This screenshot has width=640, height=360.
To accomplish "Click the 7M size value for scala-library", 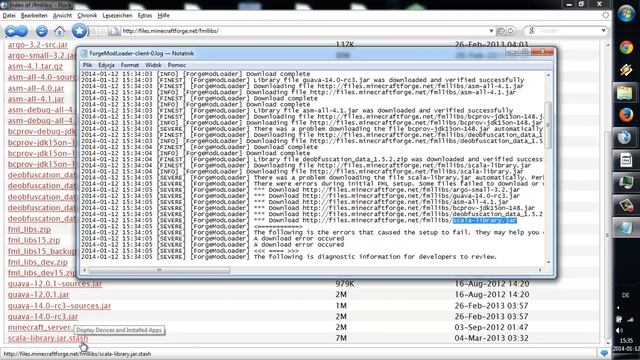I will coord(341,338).
